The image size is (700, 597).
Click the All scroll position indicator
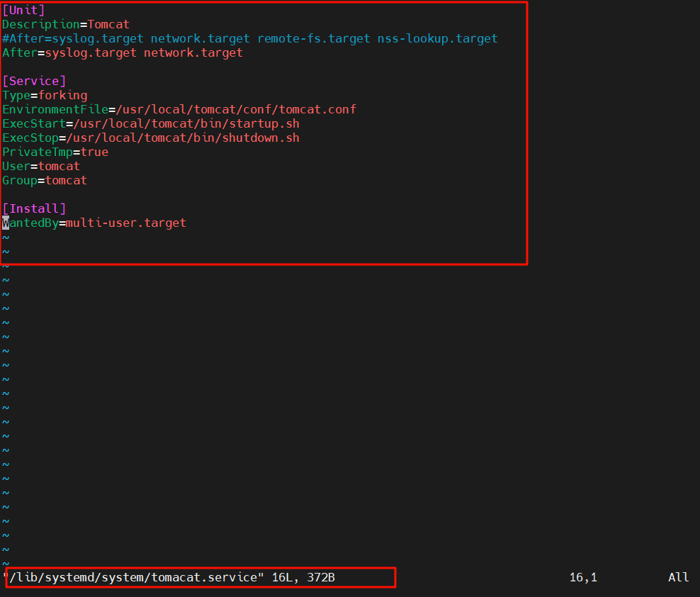(679, 577)
